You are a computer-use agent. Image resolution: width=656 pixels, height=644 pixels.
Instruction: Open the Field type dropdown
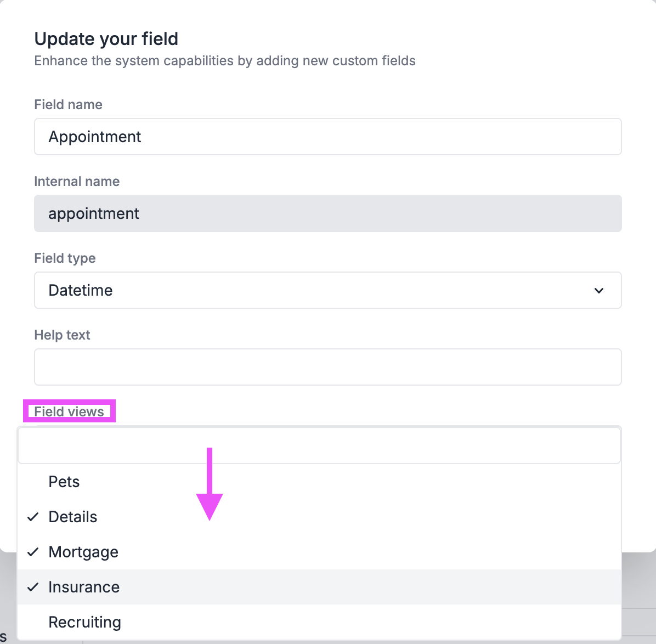click(327, 290)
